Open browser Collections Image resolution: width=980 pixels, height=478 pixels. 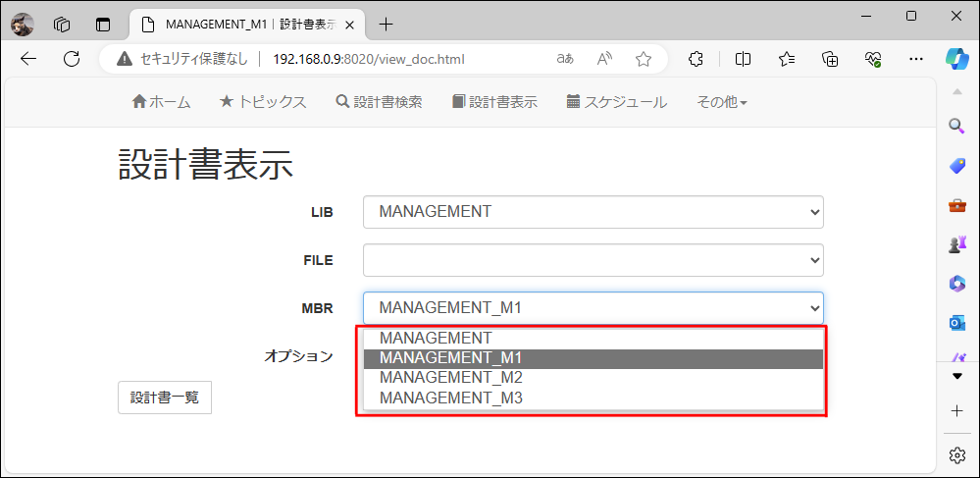830,60
